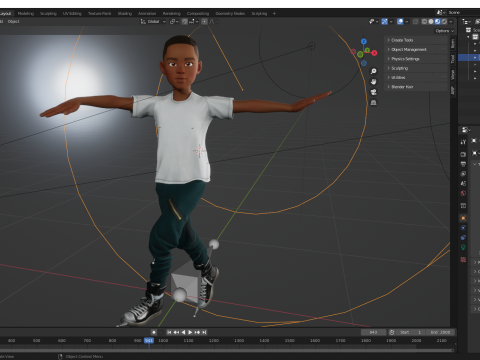Open the Options dropdown in viewport
The width and height of the screenshot is (480, 360).
pos(445,31)
